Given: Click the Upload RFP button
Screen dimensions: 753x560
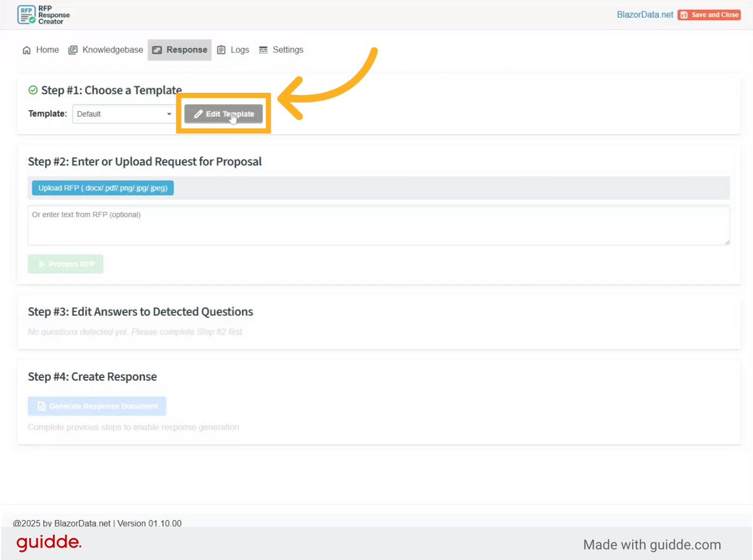Looking at the screenshot, I should (103, 188).
